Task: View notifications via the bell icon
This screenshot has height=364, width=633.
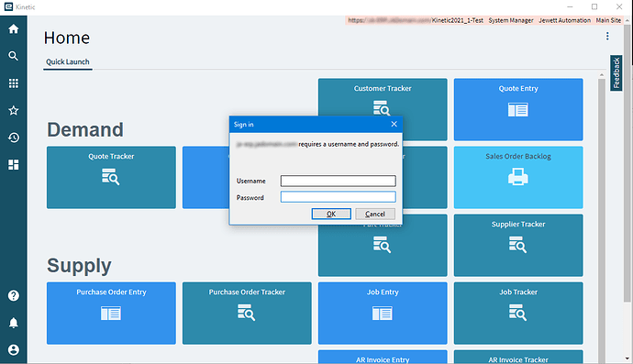Action: point(14,323)
